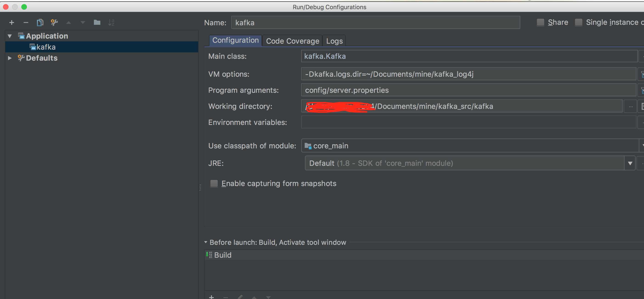Switch to the Code Coverage tab

click(x=292, y=41)
